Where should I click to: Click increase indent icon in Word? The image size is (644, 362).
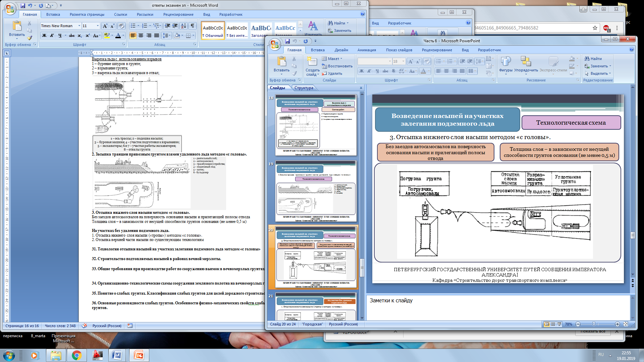[175, 26]
